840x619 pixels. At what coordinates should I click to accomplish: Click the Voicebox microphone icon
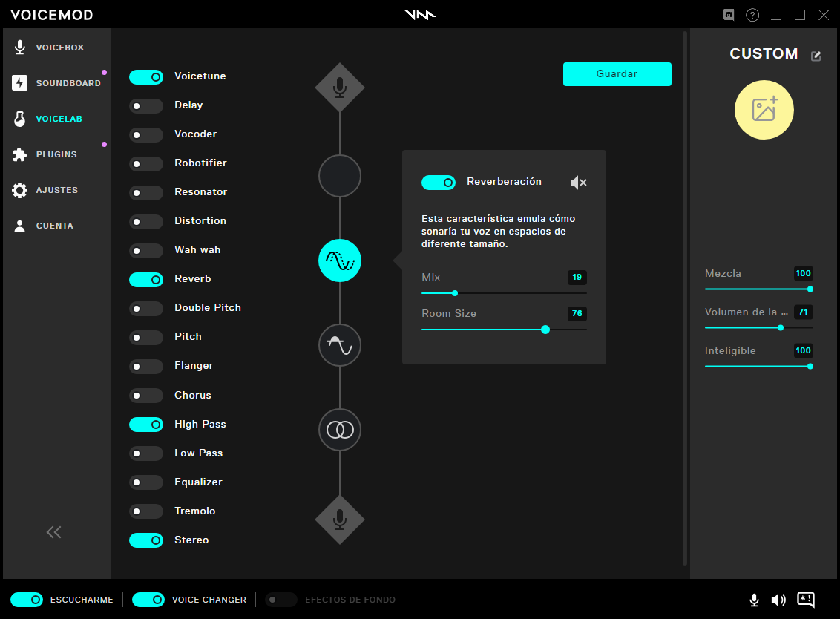coord(20,48)
